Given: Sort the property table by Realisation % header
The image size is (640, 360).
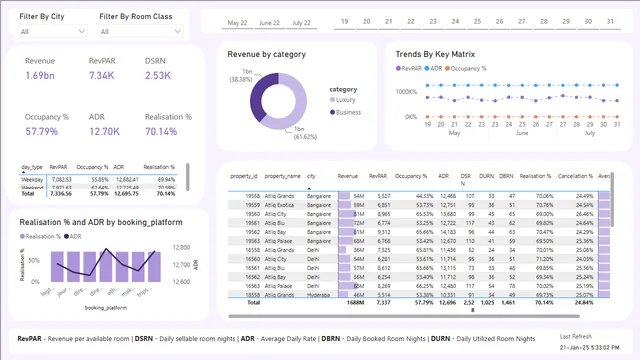Looking at the screenshot, I should click(x=535, y=176).
